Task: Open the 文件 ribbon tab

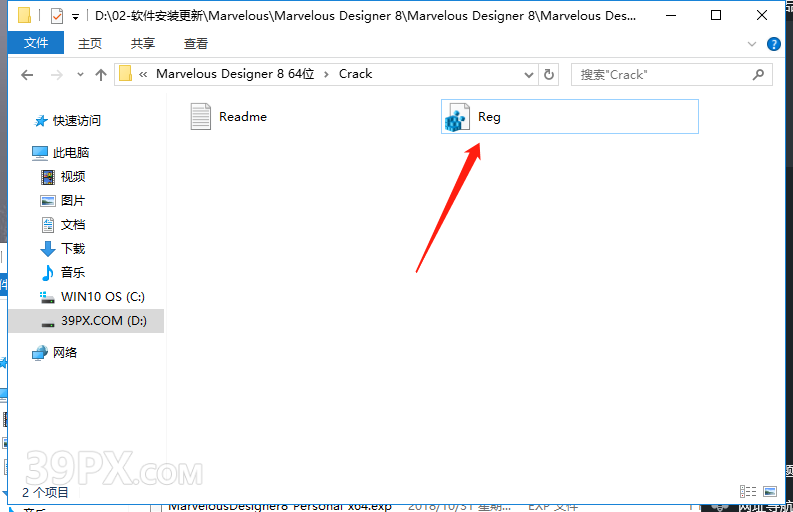Action: pyautogui.click(x=36, y=43)
